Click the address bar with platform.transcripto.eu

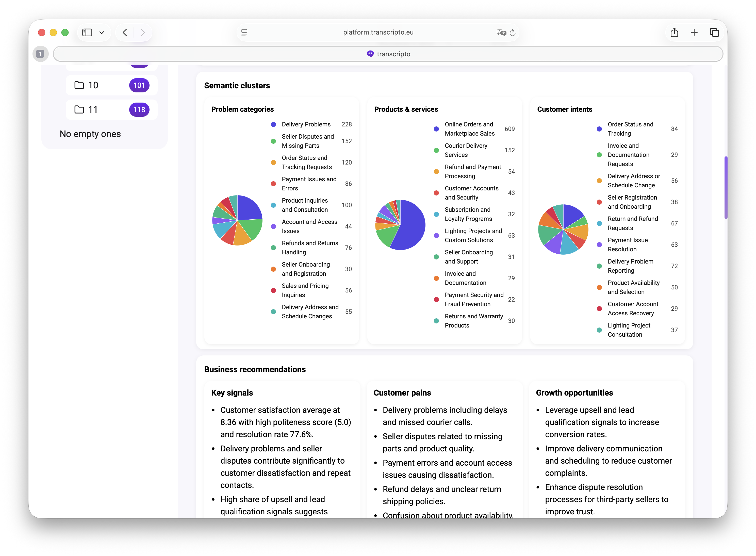(x=378, y=32)
